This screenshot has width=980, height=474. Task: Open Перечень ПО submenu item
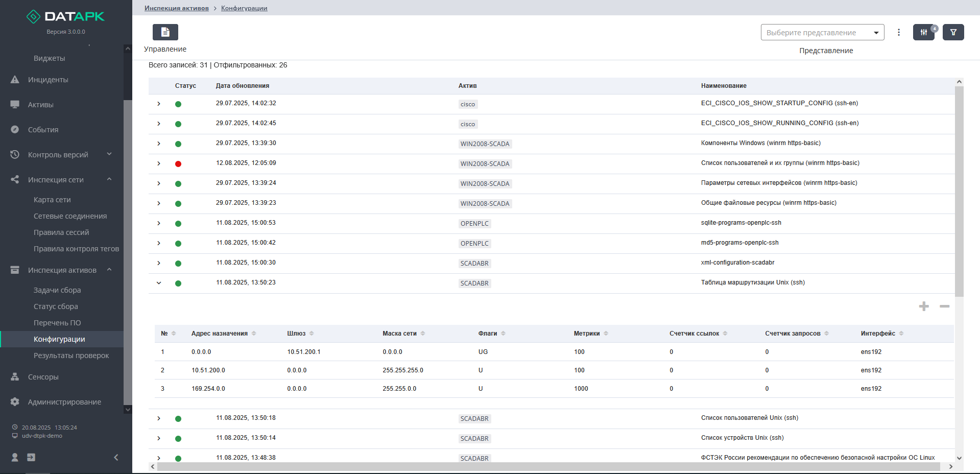pos(57,323)
